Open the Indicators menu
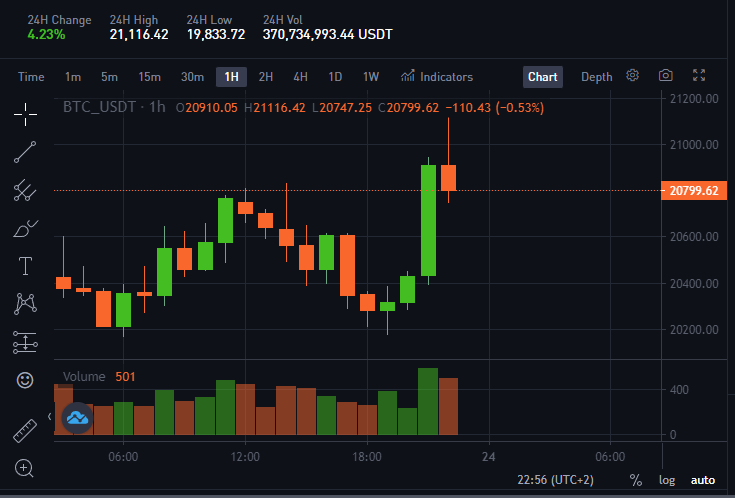The height and width of the screenshot is (498, 735). pos(437,76)
